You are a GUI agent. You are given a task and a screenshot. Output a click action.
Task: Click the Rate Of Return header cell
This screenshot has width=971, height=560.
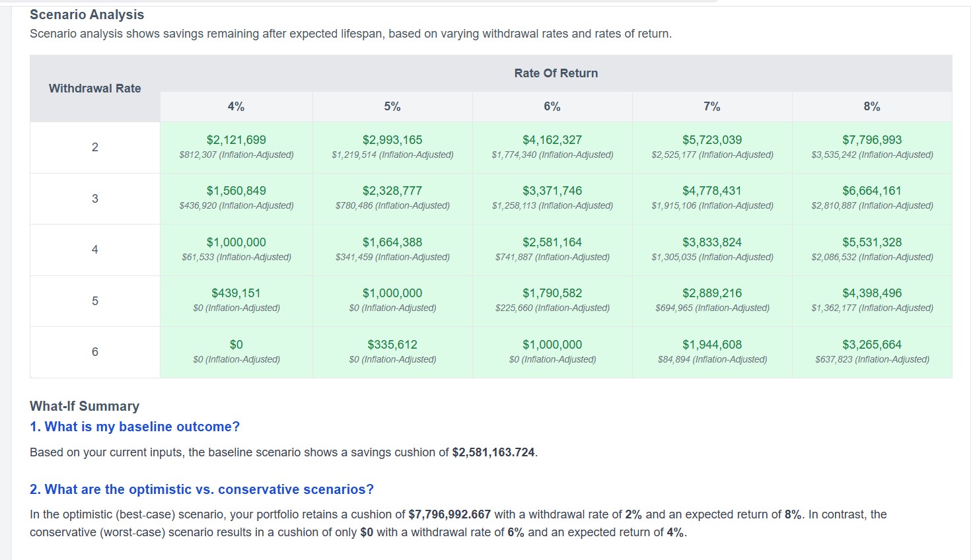(x=556, y=73)
